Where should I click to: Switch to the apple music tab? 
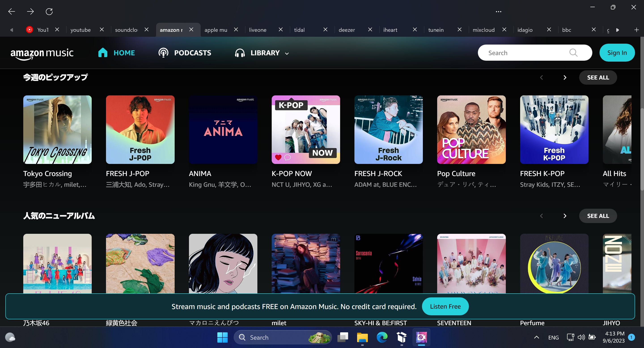tap(216, 30)
